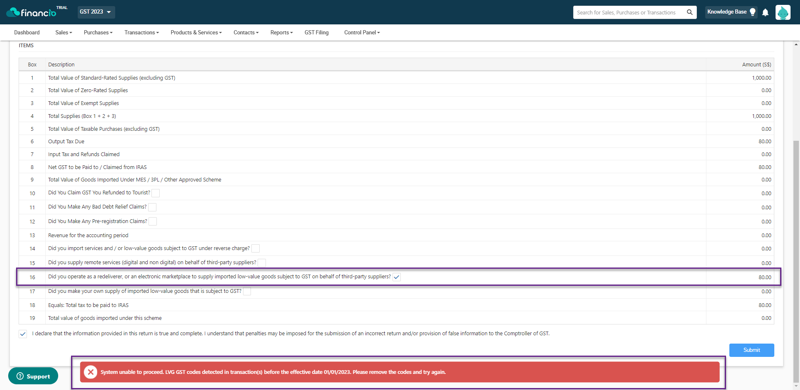Untick the declaration checkbox
This screenshot has height=390, width=800.
coord(23,333)
